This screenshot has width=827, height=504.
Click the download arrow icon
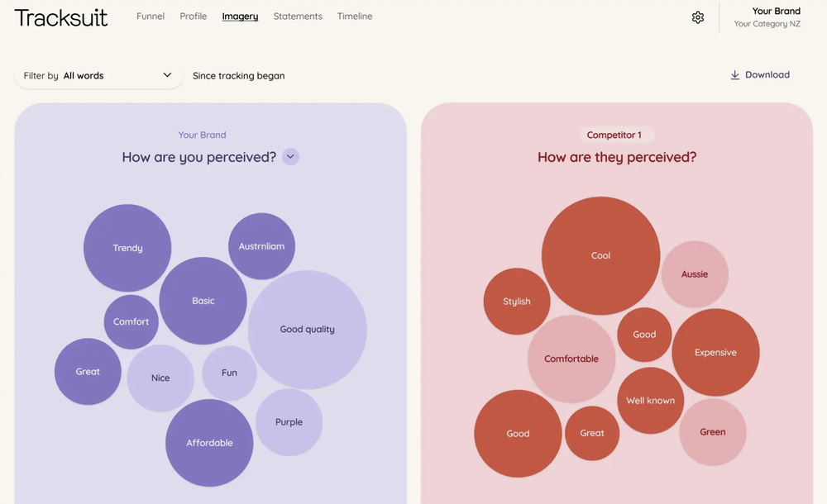click(734, 75)
